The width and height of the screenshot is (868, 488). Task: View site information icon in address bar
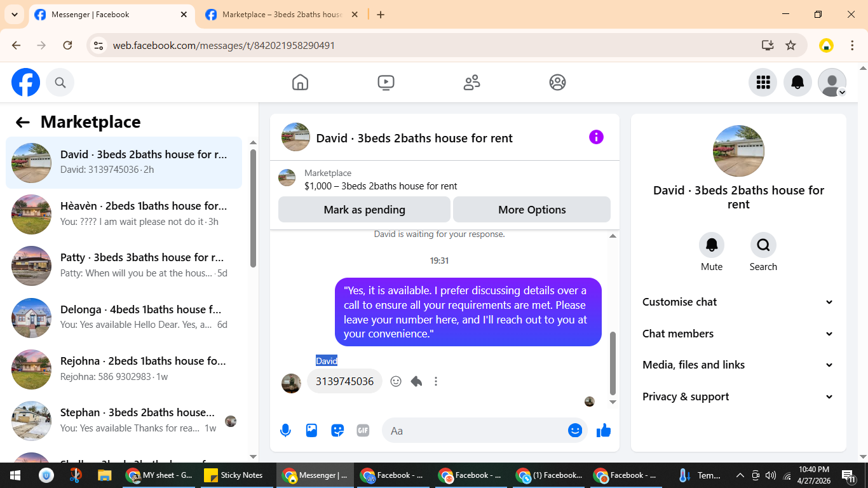(98, 46)
